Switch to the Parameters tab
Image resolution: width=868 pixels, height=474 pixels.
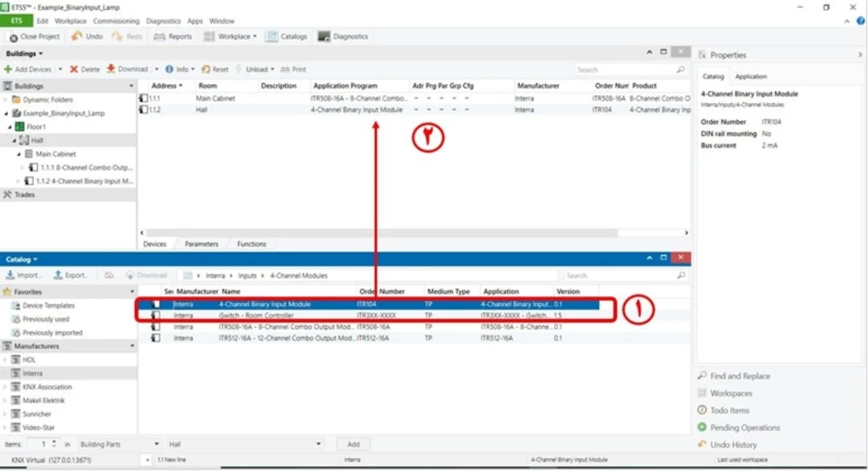201,244
